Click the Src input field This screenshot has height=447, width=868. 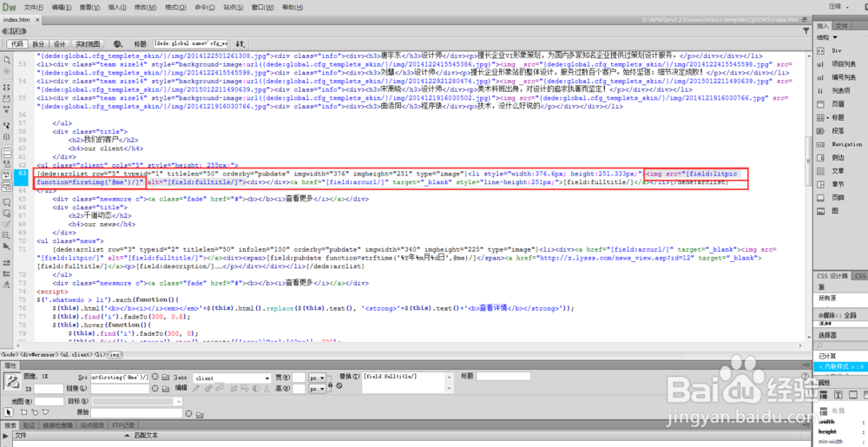tap(120, 378)
